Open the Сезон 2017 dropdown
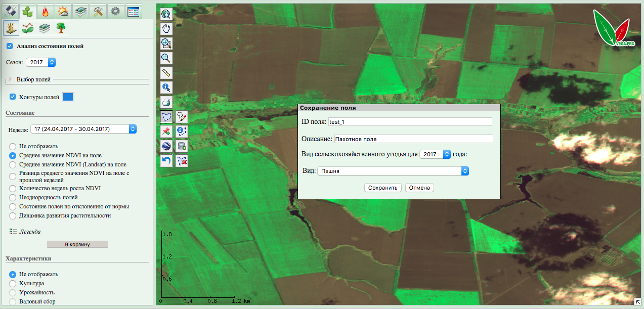This screenshot has width=644, height=309. [42, 62]
